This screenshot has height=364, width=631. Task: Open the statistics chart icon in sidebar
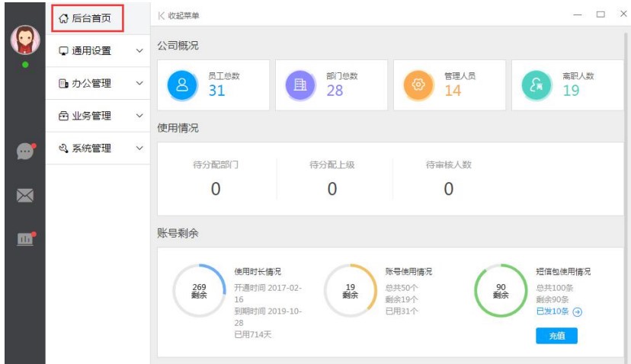pos(25,238)
